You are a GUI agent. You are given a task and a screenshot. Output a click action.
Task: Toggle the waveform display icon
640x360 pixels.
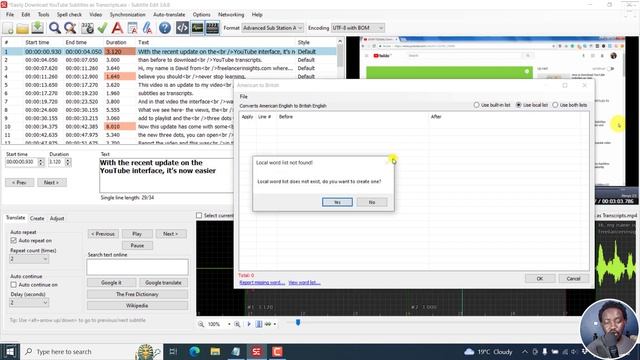tap(197, 28)
